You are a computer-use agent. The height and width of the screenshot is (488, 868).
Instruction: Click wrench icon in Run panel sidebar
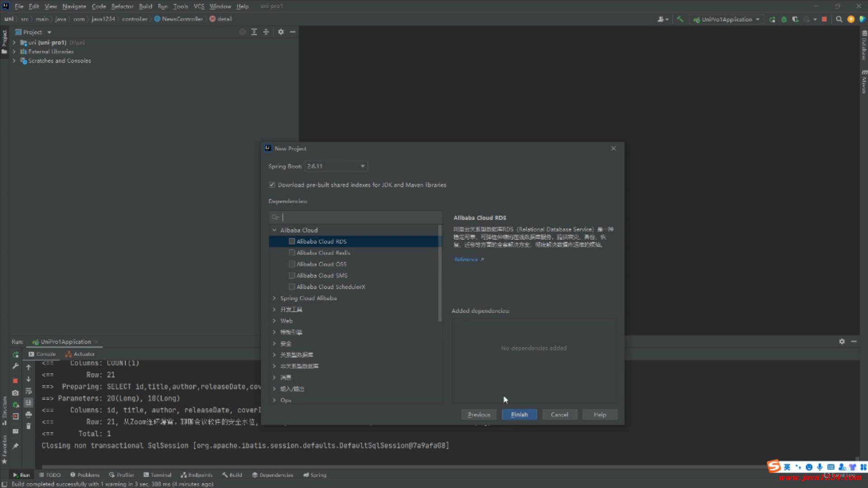point(15,366)
